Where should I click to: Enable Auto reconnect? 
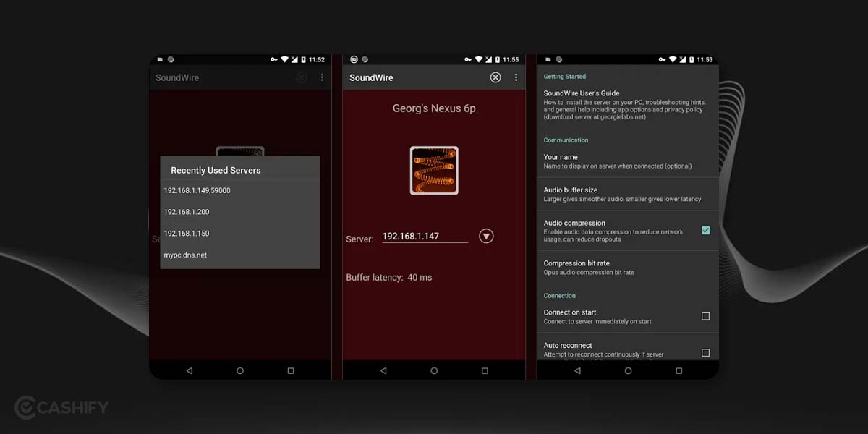pyautogui.click(x=705, y=349)
